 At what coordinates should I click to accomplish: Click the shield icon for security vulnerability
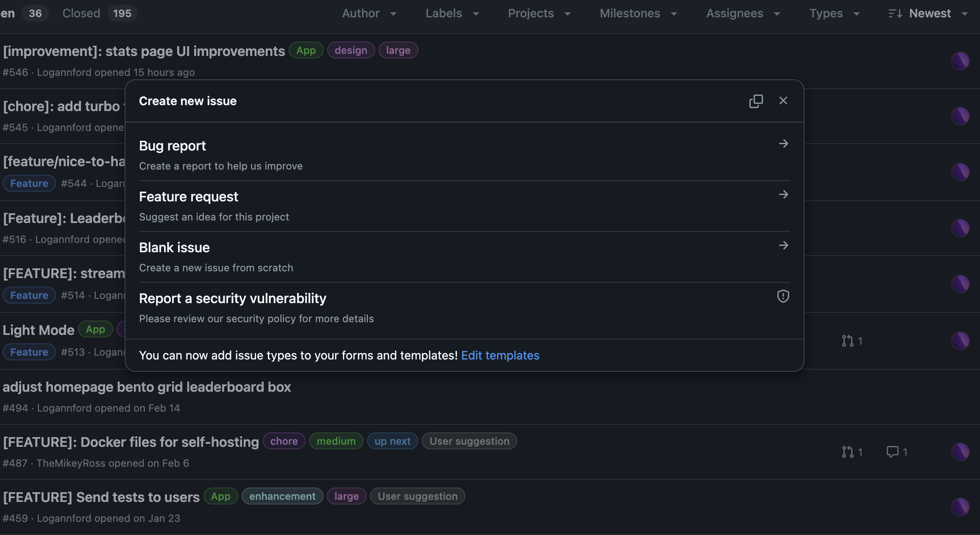[783, 296]
